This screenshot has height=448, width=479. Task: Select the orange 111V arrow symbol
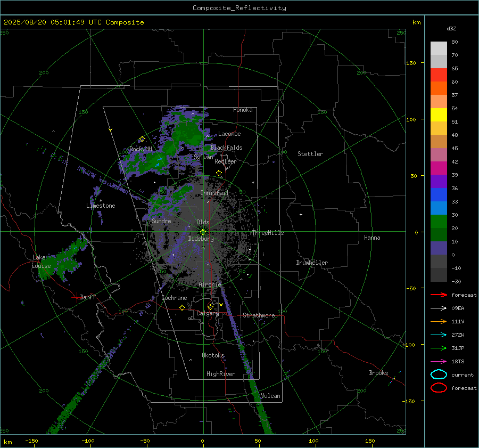point(439,321)
